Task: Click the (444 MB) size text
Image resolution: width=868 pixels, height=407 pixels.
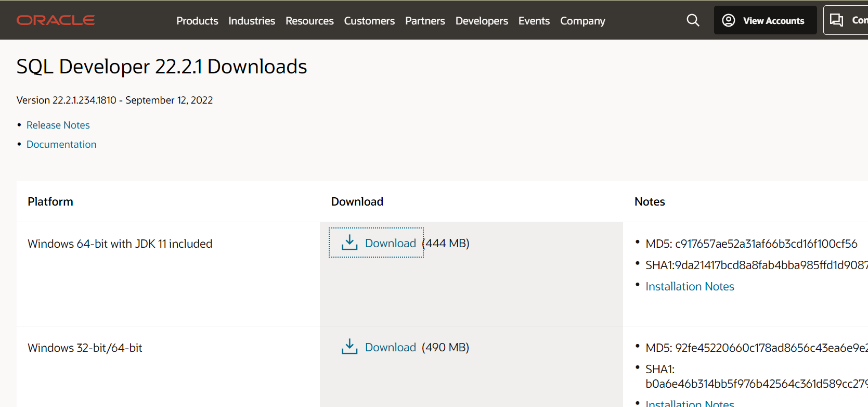Action: point(446,243)
